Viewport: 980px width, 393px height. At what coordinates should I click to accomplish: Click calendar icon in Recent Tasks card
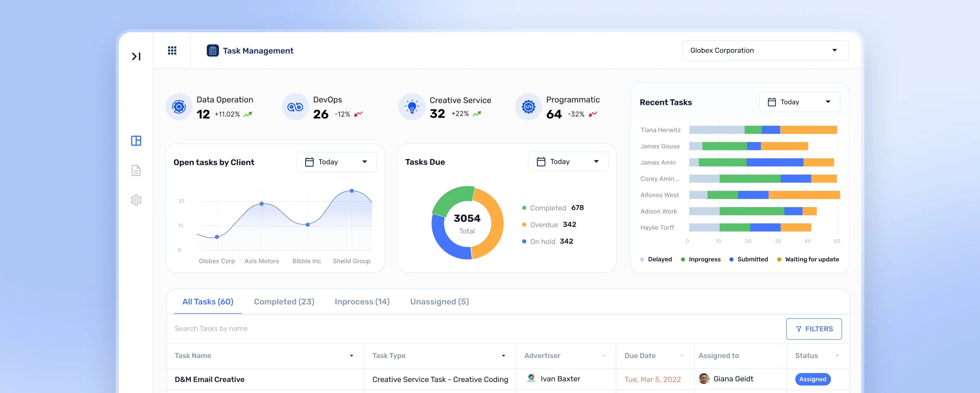tap(771, 102)
